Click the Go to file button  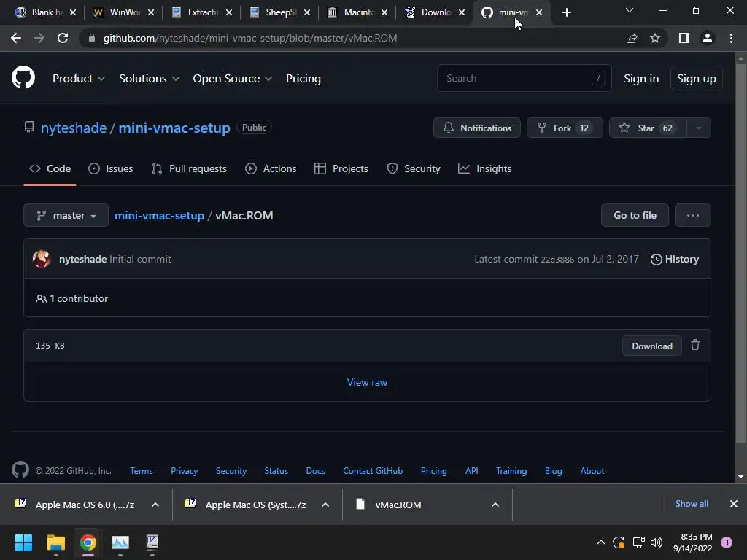click(635, 215)
